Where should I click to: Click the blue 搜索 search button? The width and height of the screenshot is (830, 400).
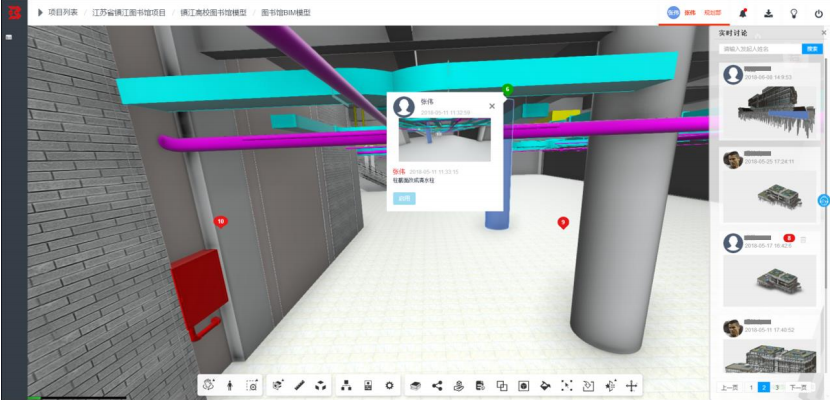[x=812, y=49]
